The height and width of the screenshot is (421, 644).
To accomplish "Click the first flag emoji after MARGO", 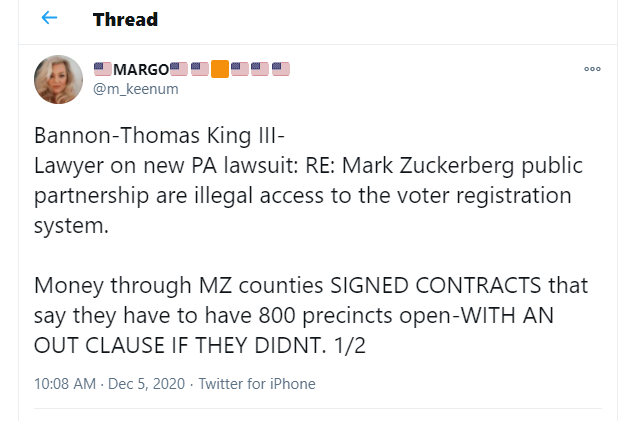I will click(179, 69).
